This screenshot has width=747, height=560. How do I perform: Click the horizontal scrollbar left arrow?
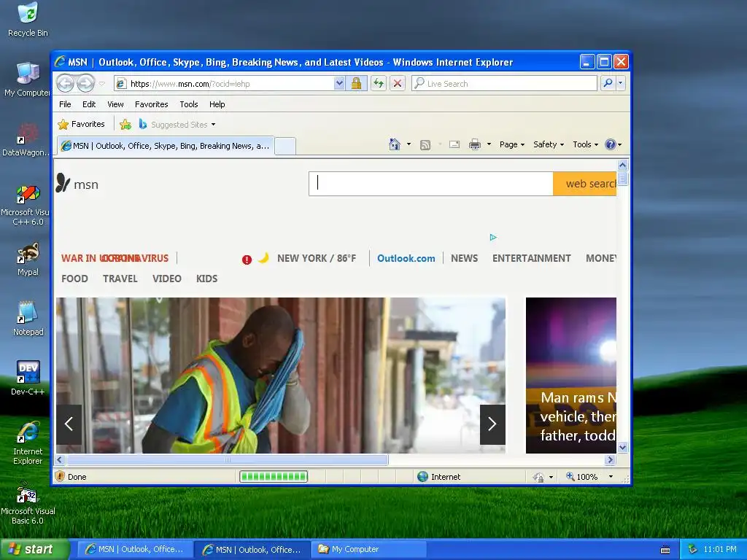(x=60, y=460)
